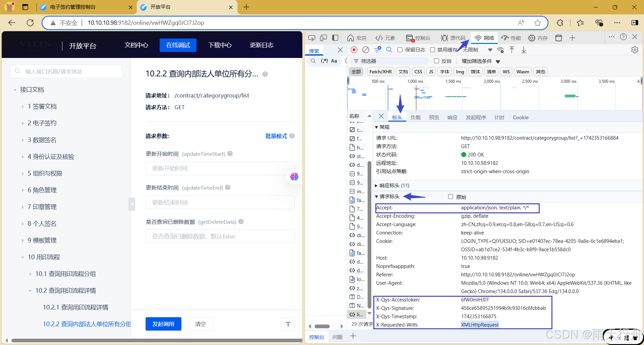Collapse 10 用印流程 tree node
This screenshot has width=644, height=345.
click(x=22, y=257)
